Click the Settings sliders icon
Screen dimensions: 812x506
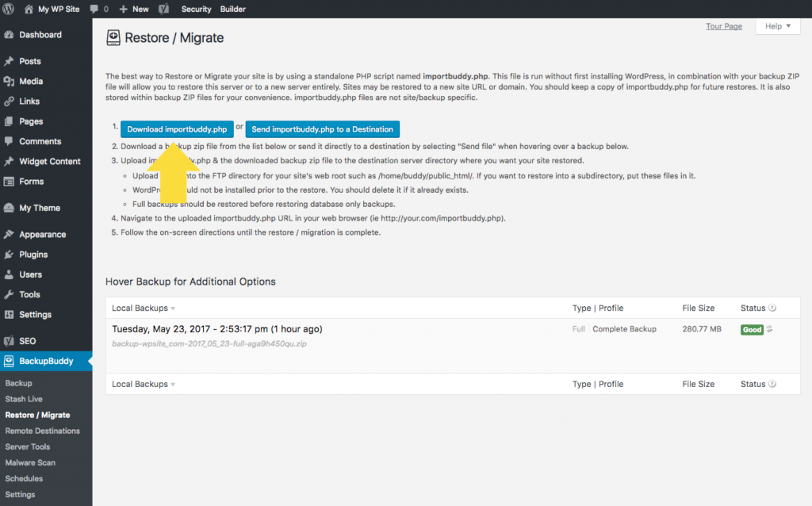[x=9, y=314]
